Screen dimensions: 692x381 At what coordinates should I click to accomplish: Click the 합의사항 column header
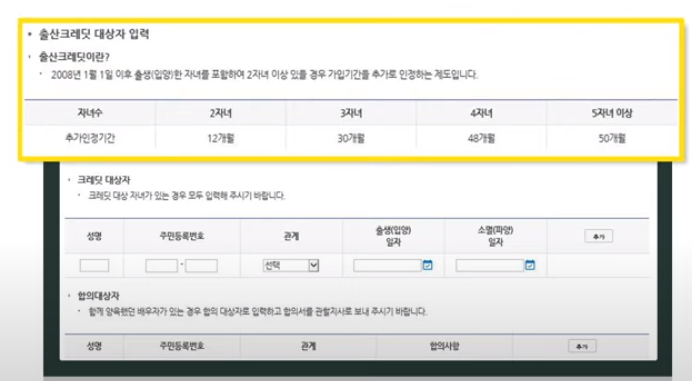pos(444,346)
